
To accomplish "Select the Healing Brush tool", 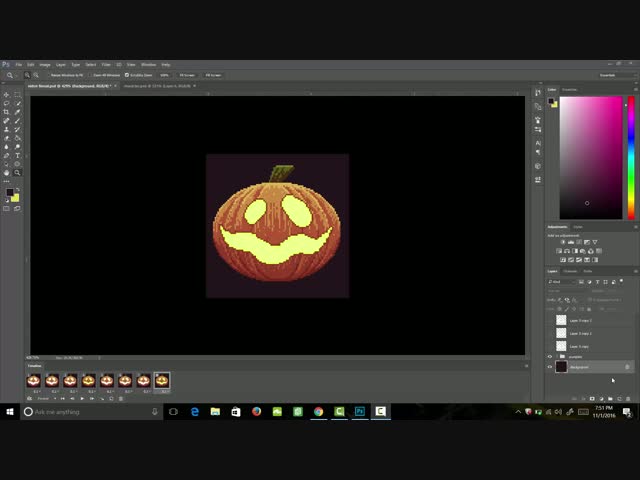I will click(x=7, y=121).
